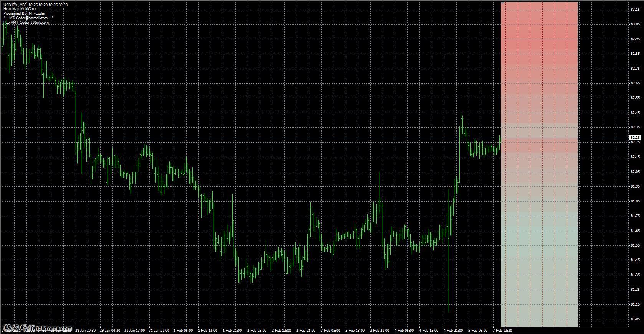Viewport: 644px width, 334px height.
Task: Click the current price tag 82.28
Action: coord(635,137)
